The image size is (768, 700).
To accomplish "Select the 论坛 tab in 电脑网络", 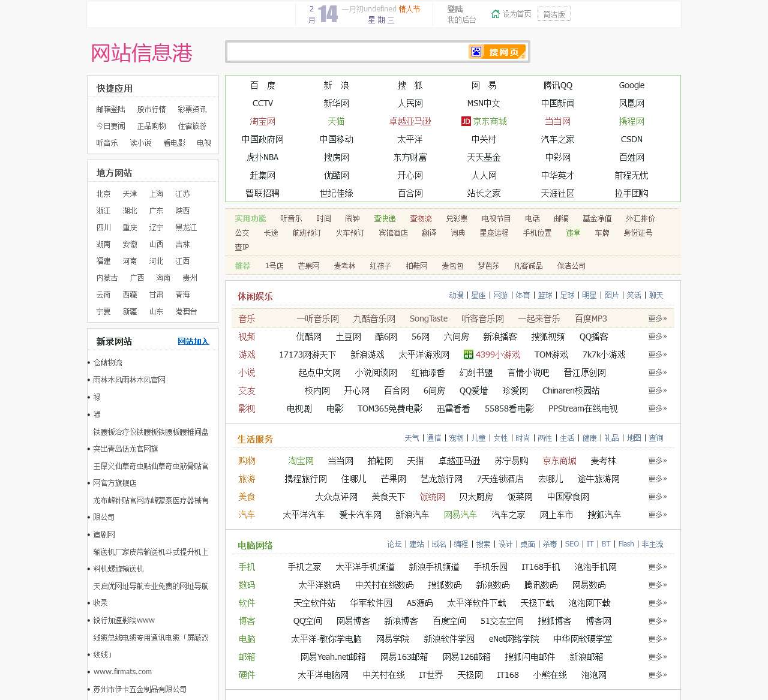I will (394, 544).
